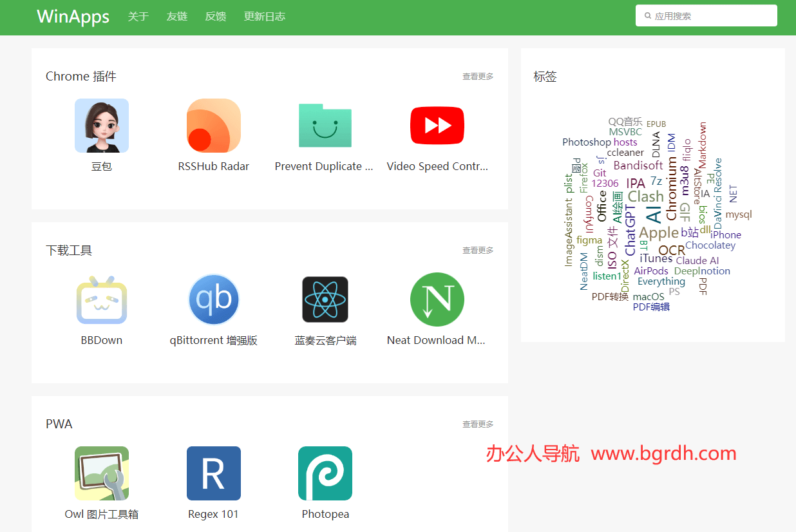
Task: Select the 7z tag
Action: [x=656, y=181]
